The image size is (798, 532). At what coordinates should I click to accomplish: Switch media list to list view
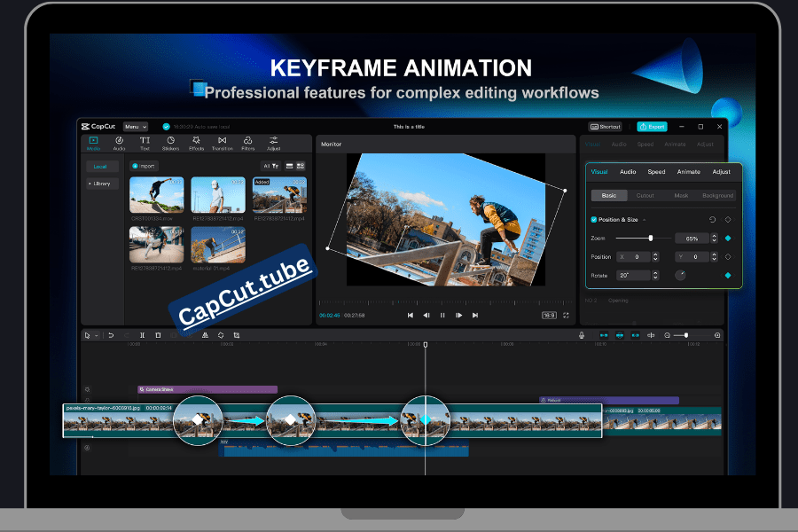click(x=290, y=166)
